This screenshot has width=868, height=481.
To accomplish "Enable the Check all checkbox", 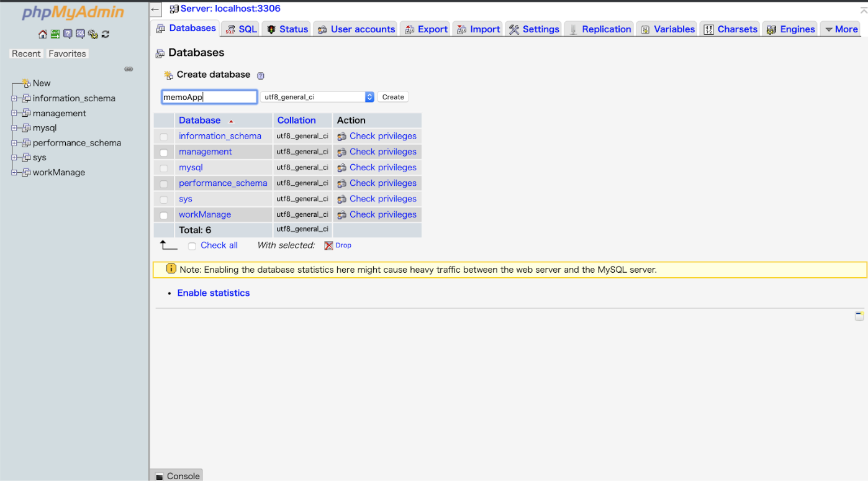I will coord(192,246).
